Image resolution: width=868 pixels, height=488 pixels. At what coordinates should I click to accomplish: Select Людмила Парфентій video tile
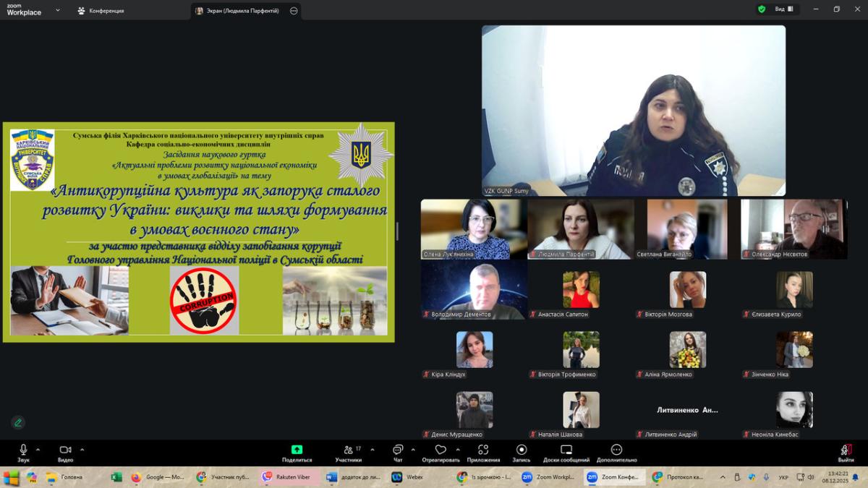(581, 229)
